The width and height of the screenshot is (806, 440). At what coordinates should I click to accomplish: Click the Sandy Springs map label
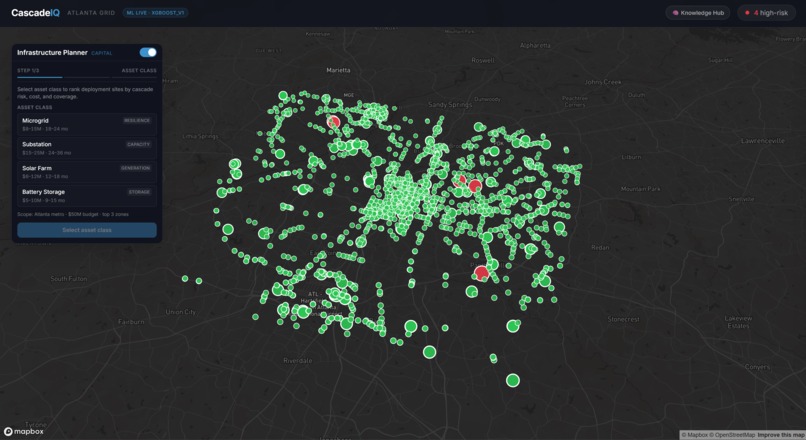click(450, 104)
